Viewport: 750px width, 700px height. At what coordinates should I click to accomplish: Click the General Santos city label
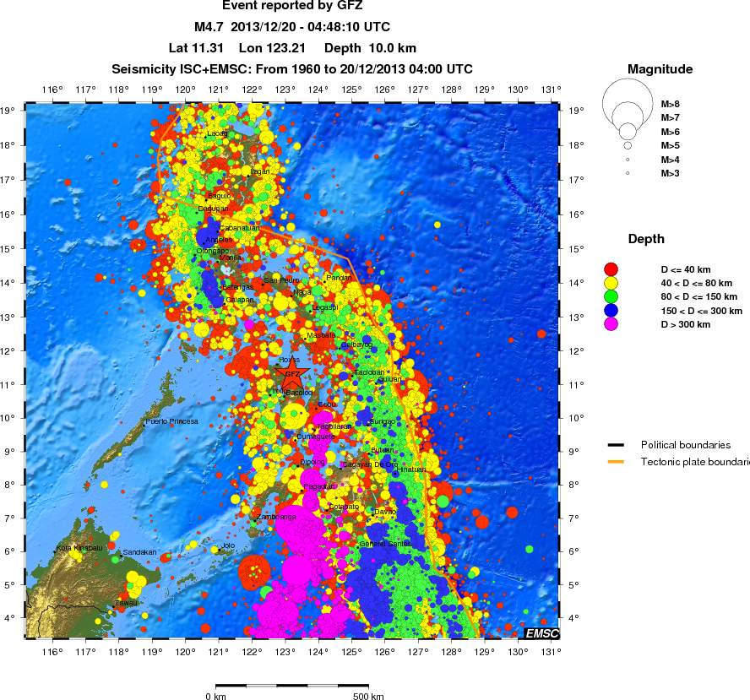pyautogui.click(x=385, y=544)
